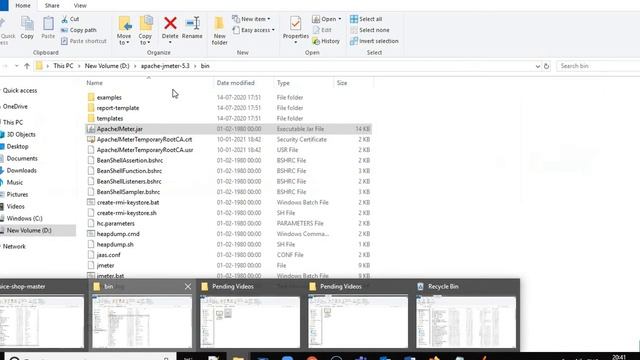The height and width of the screenshot is (360, 640).
Task: Open the Move to dropdown
Action: [x=124, y=31]
